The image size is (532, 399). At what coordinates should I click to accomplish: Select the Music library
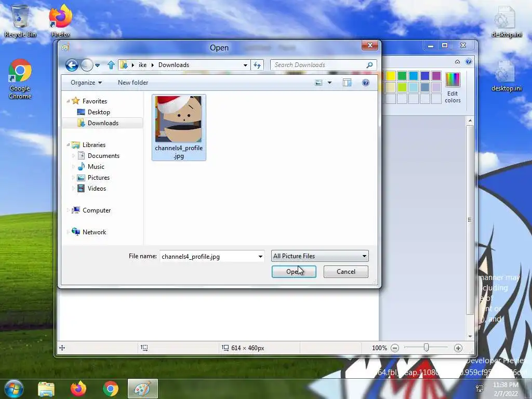click(96, 167)
